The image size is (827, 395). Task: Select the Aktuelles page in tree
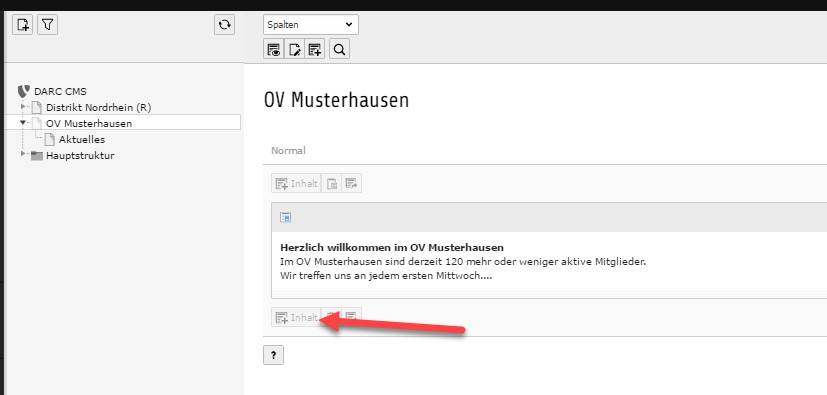tap(82, 140)
